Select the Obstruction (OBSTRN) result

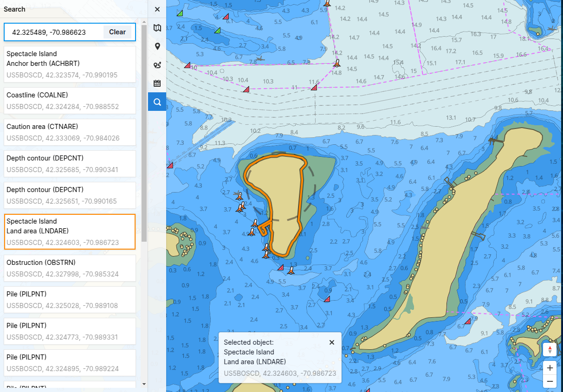coord(70,268)
